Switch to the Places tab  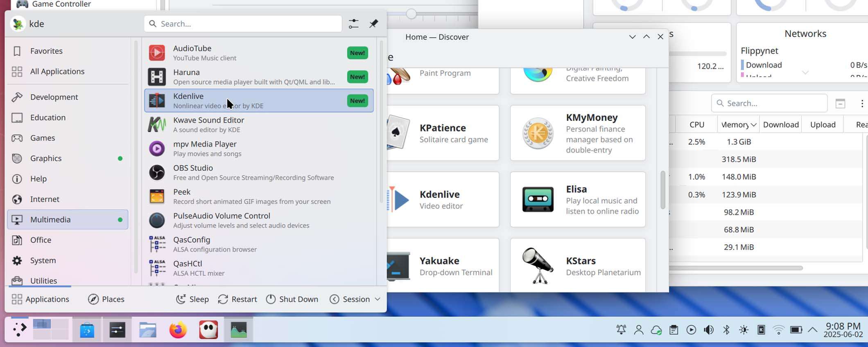click(x=106, y=299)
